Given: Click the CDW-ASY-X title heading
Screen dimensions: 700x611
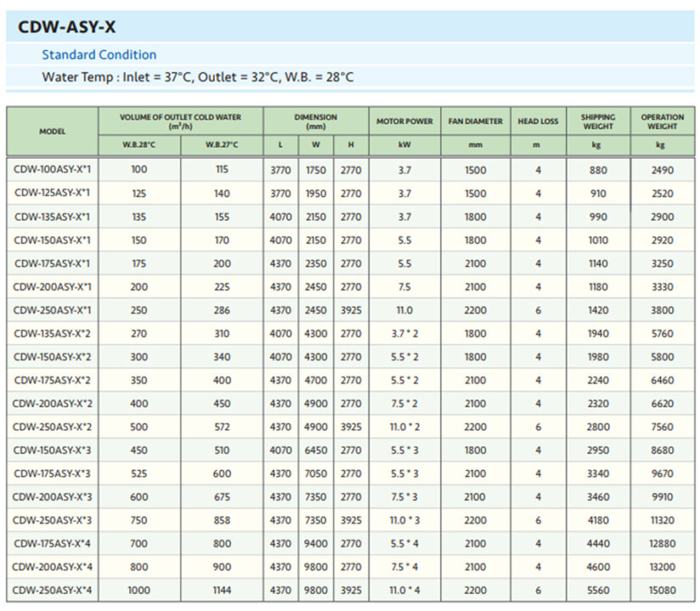Looking at the screenshot, I should click(x=66, y=26).
